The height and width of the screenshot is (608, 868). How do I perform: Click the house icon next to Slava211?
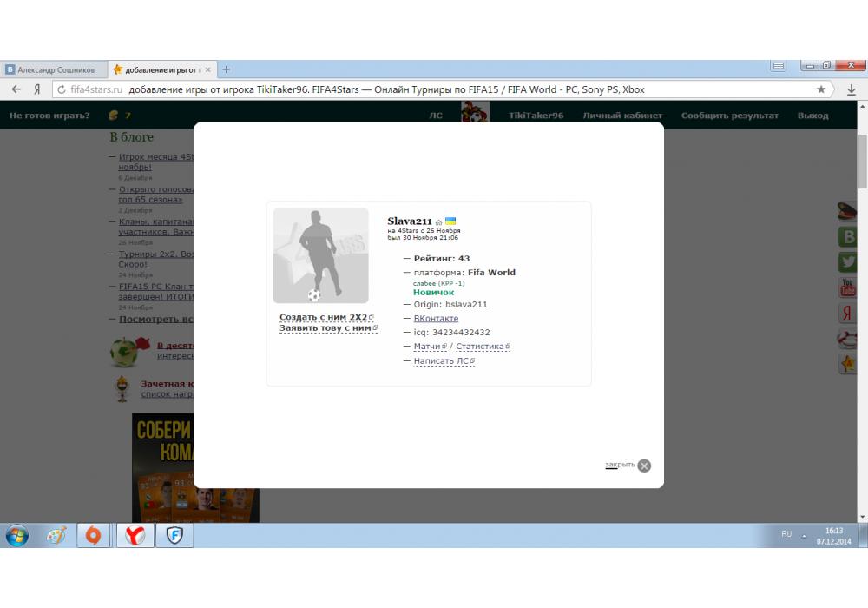439,222
